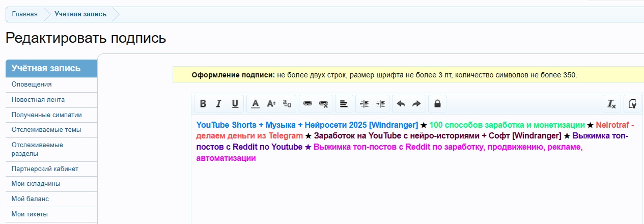Viewport: 644px width, 224px height.
Task: Click the 'Редактировать подпись' page heading
Action: [86, 38]
